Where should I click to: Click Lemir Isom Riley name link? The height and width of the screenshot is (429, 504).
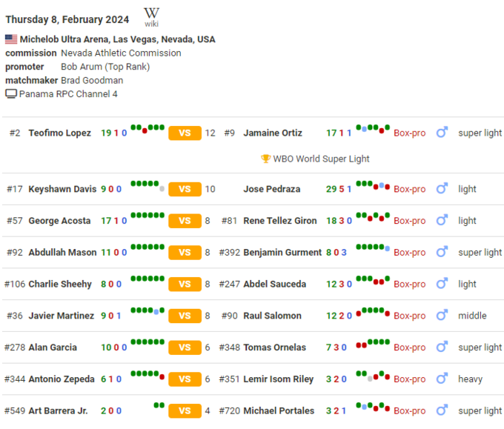(x=279, y=379)
